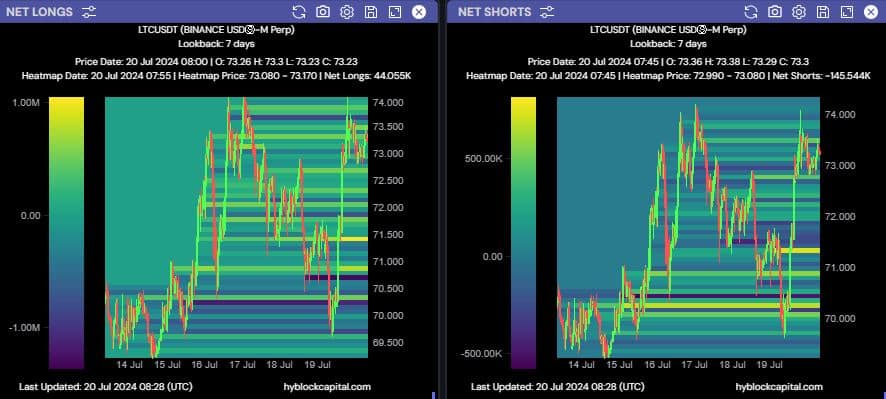
Task: Click the -500.00K label on Net Shorts scale
Action: click(480, 354)
